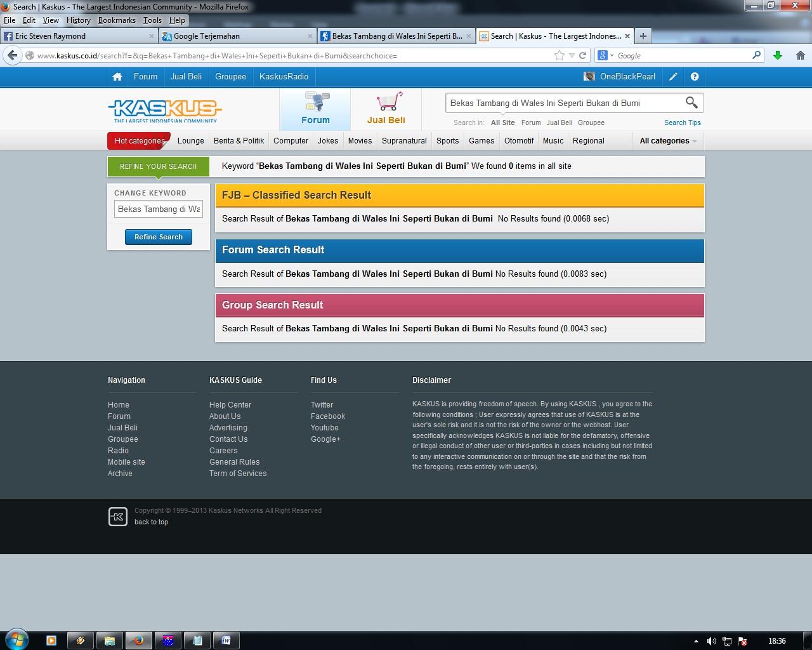This screenshot has height=650, width=812.
Task: Switch to Eric Steven Raymond tab
Action: tap(79, 36)
